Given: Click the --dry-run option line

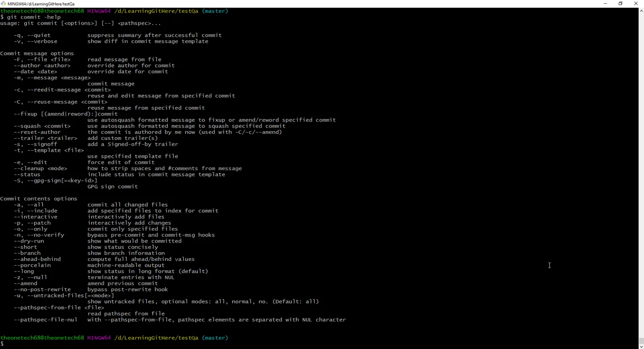Looking at the screenshot, I should [29, 241].
